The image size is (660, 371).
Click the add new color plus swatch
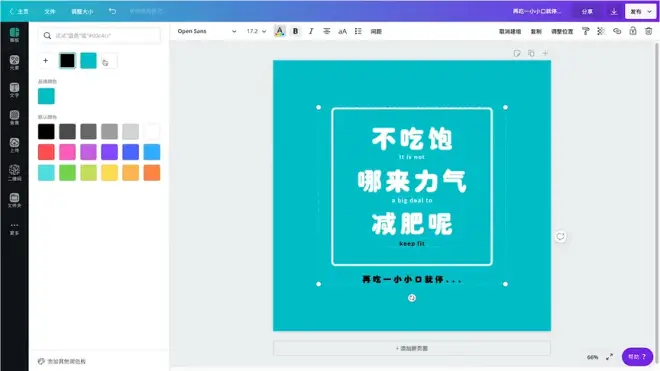click(45, 61)
